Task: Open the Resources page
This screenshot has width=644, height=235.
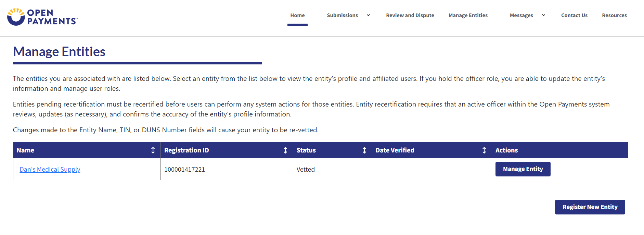Action: pyautogui.click(x=614, y=15)
